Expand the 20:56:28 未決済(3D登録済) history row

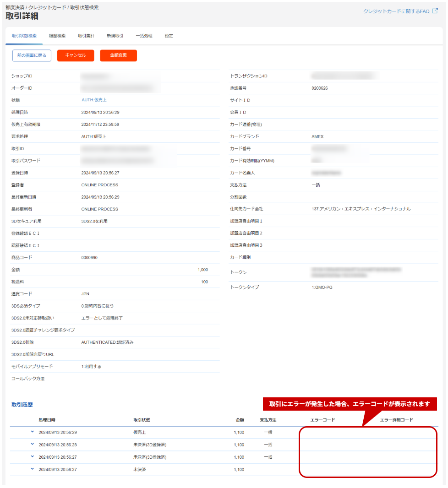click(x=33, y=444)
